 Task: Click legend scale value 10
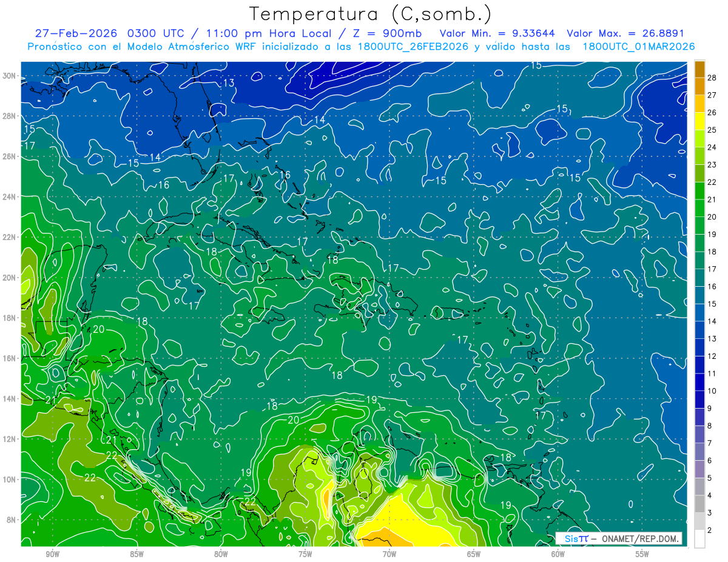click(x=712, y=391)
